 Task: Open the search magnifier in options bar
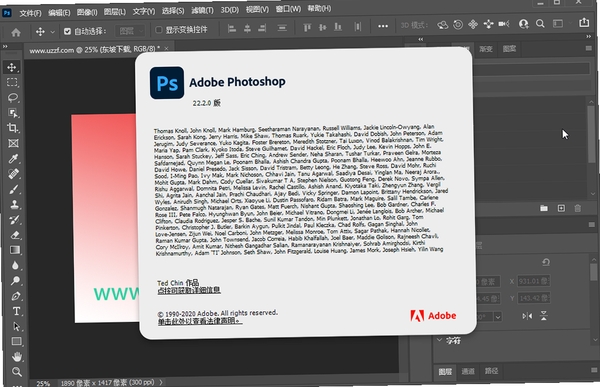(x=540, y=24)
